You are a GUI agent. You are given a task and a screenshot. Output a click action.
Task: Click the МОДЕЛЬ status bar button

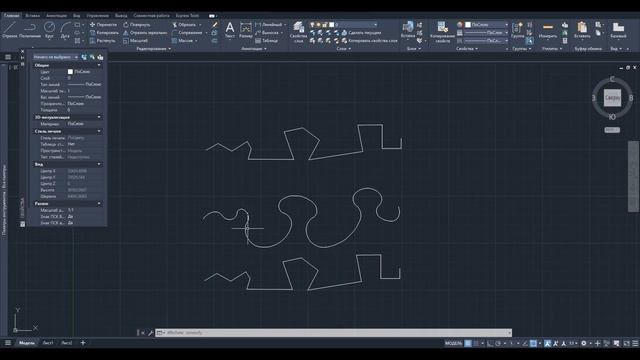[453, 343]
